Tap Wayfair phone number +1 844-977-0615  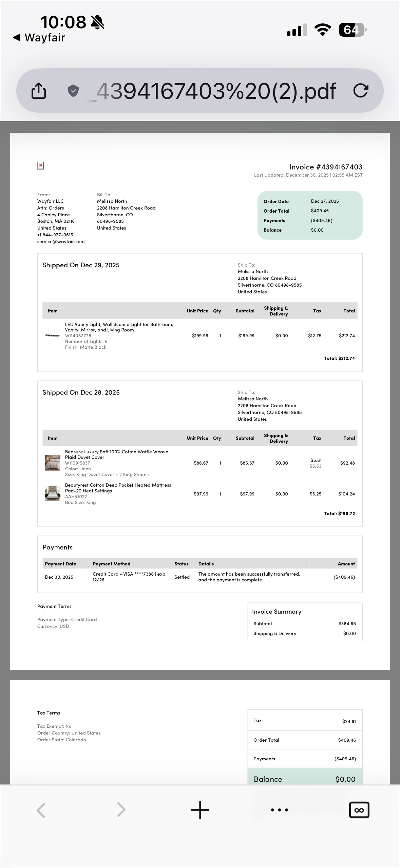pos(55,235)
